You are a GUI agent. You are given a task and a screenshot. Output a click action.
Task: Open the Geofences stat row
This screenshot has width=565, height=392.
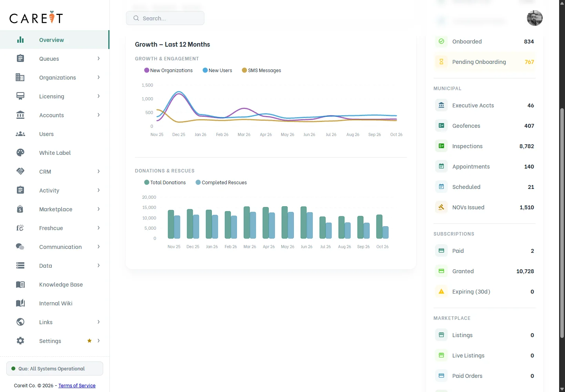[485, 125]
